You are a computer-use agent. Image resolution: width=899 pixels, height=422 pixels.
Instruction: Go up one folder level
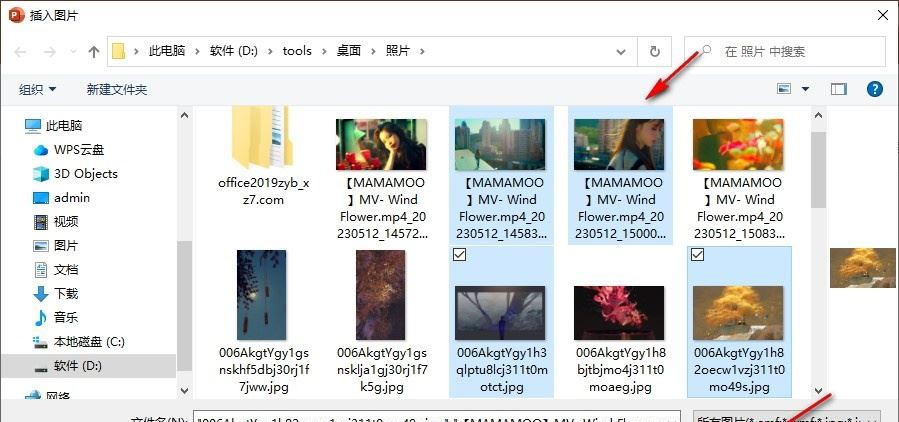click(94, 52)
